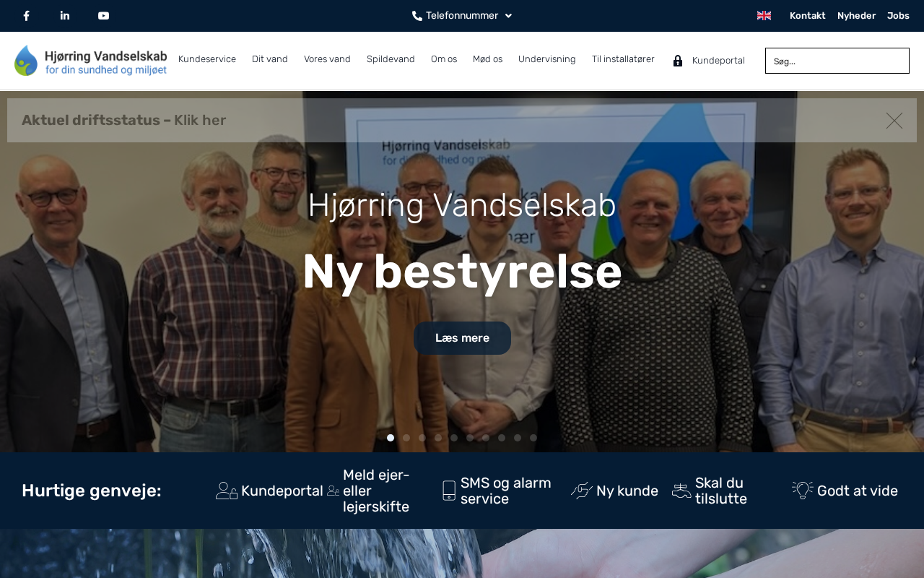The height and width of the screenshot is (578, 924).
Task: Select the fifth carousel slide dot
Action: coord(454,438)
